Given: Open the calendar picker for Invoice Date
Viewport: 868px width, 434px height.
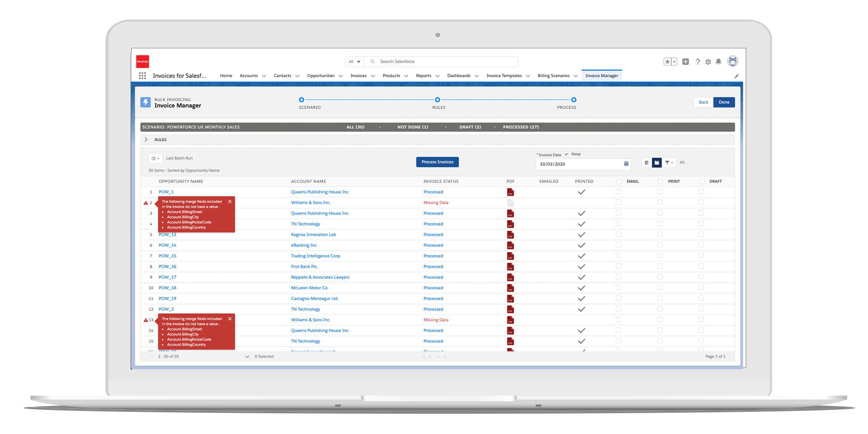Looking at the screenshot, I should tap(626, 164).
